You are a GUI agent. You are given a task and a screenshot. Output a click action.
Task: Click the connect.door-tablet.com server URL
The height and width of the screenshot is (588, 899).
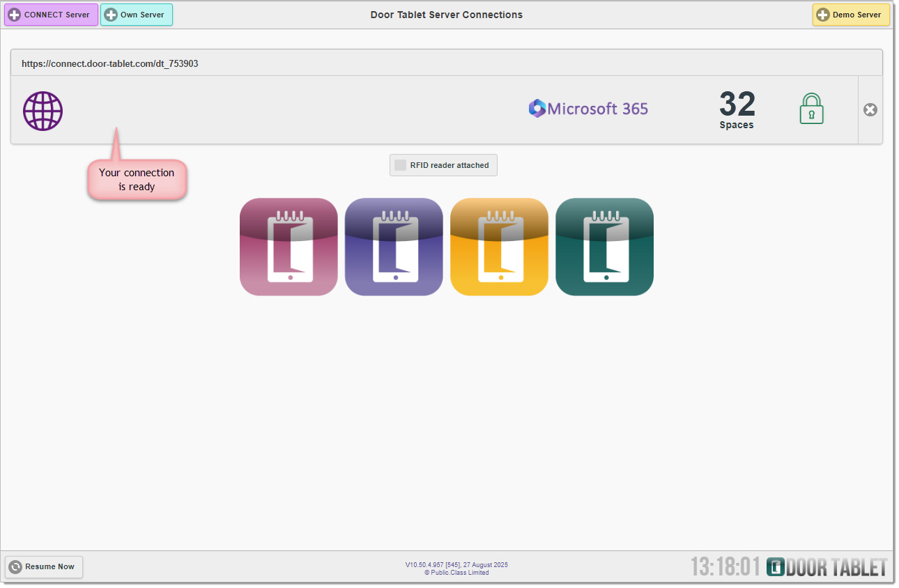(x=110, y=63)
